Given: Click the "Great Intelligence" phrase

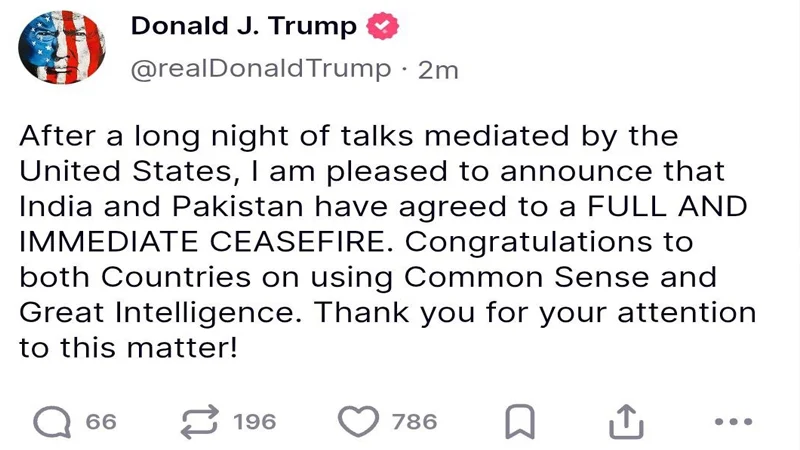Looking at the screenshot, I should coord(159,312).
